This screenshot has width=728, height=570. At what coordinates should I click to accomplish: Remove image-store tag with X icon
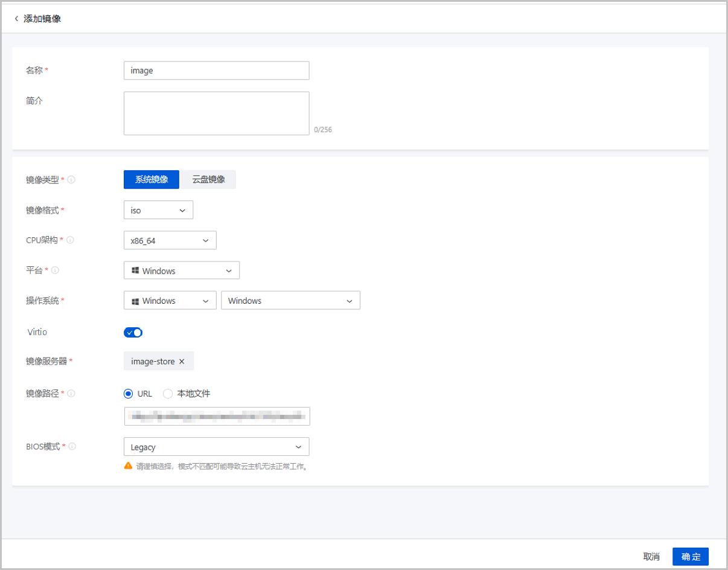182,362
